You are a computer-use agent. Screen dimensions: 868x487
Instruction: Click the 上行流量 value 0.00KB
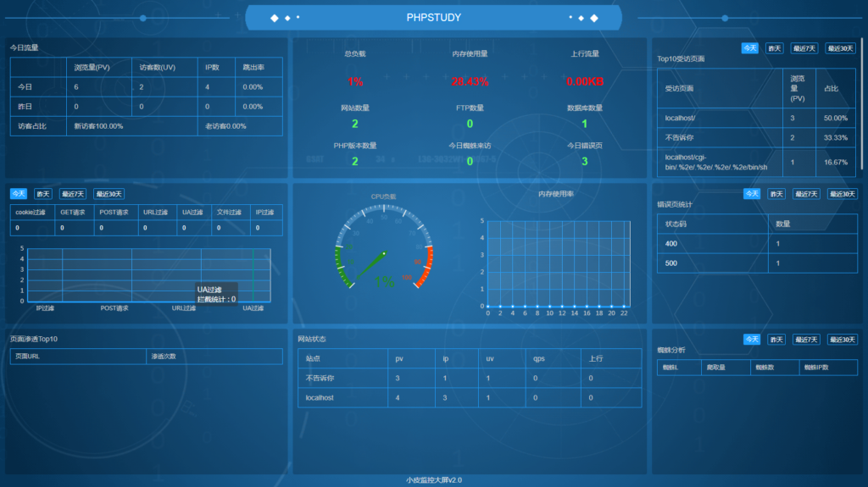(585, 82)
